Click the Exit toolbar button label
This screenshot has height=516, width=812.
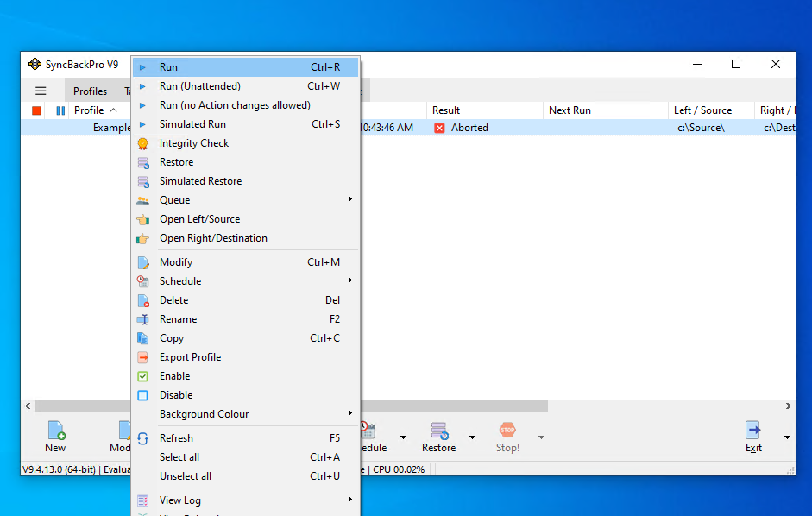coord(753,448)
